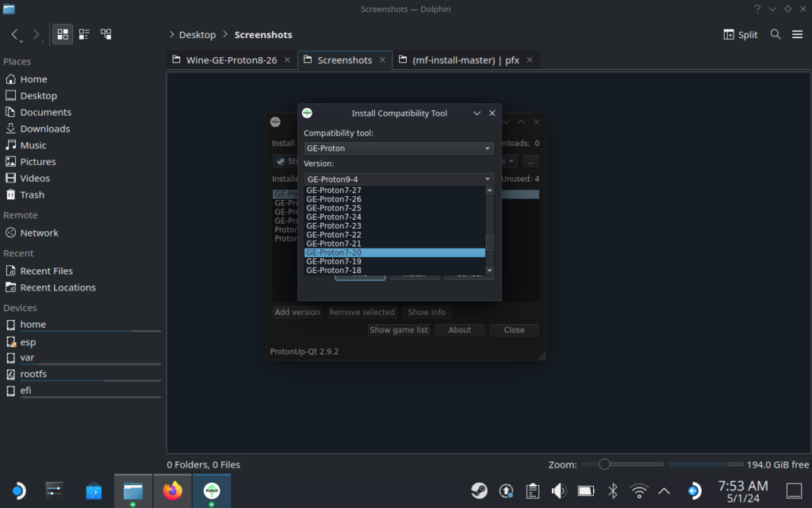The width and height of the screenshot is (812, 508).
Task: Click Dolphin zoom slider handle
Action: point(604,464)
